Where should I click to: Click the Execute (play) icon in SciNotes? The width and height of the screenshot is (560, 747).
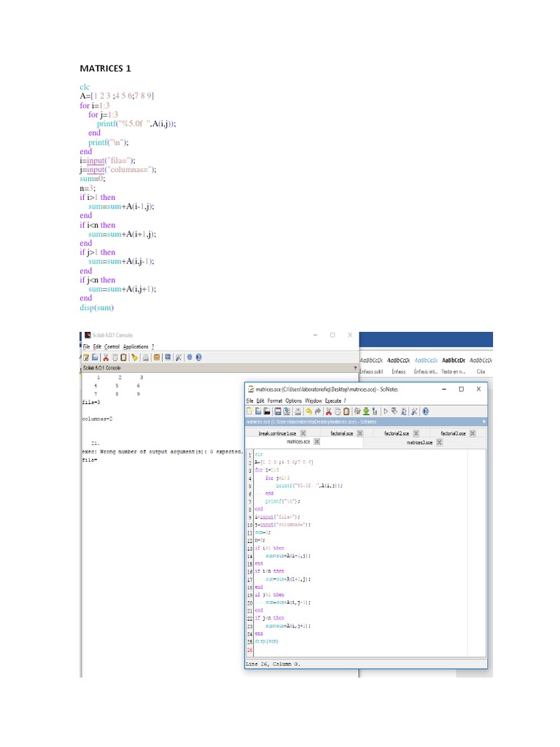[x=386, y=411]
